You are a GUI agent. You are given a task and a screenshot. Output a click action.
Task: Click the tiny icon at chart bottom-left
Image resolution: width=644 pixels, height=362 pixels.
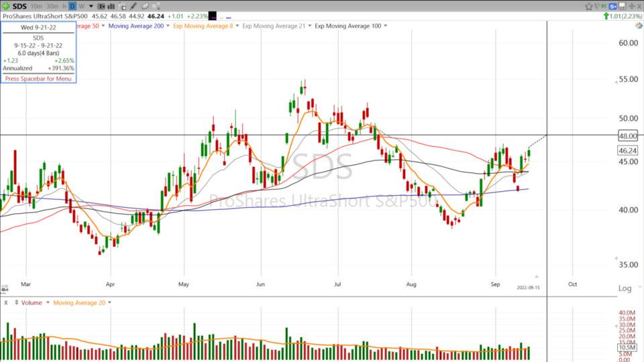click(x=5, y=288)
